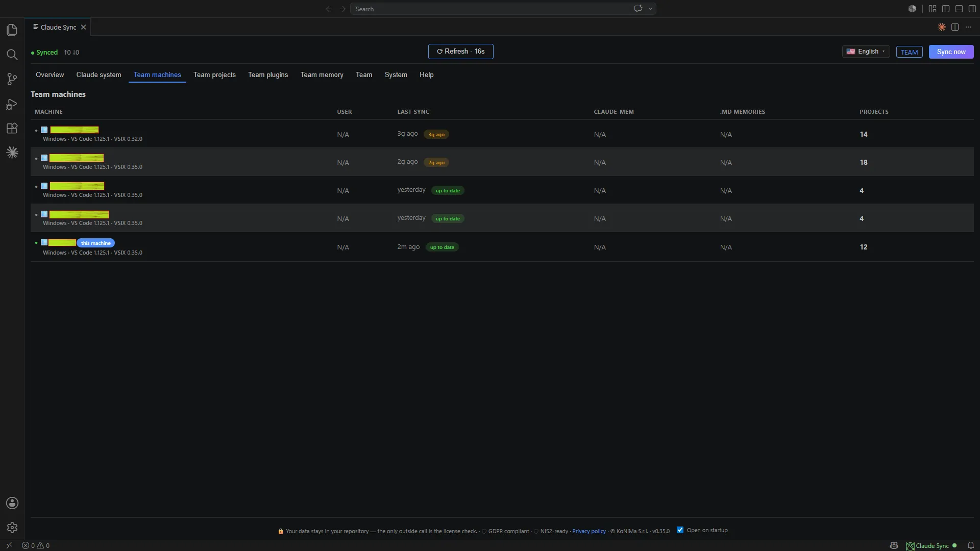Click the hexagon icon in the title bar
The width and height of the screenshot is (980, 551).
(912, 9)
